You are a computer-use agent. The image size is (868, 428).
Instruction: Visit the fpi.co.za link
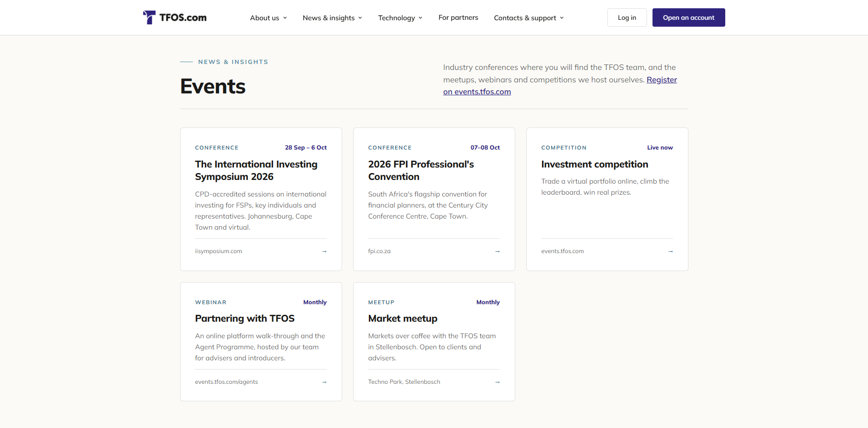pos(379,251)
